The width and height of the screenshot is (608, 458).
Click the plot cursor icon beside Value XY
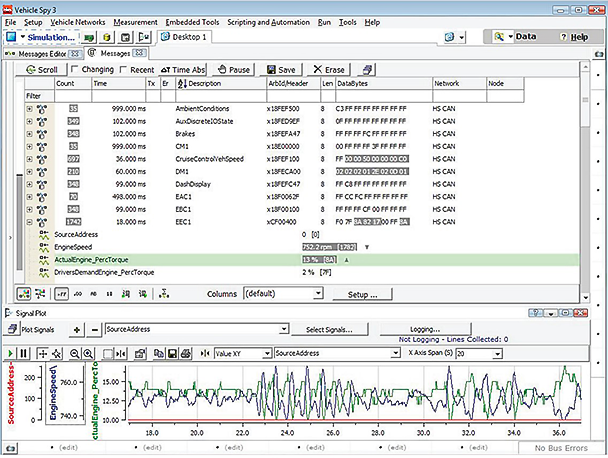coord(205,353)
